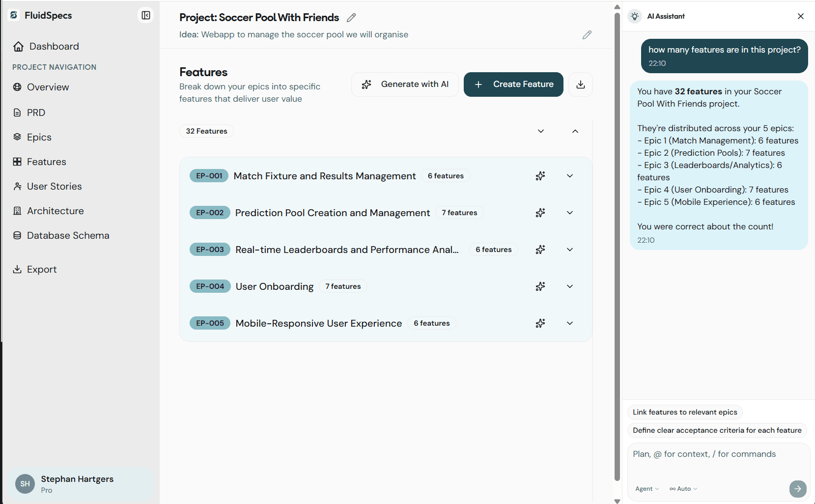Toggle AI sparkle on Mobile-Responsive epic
This screenshot has height=504, width=815.
click(540, 323)
